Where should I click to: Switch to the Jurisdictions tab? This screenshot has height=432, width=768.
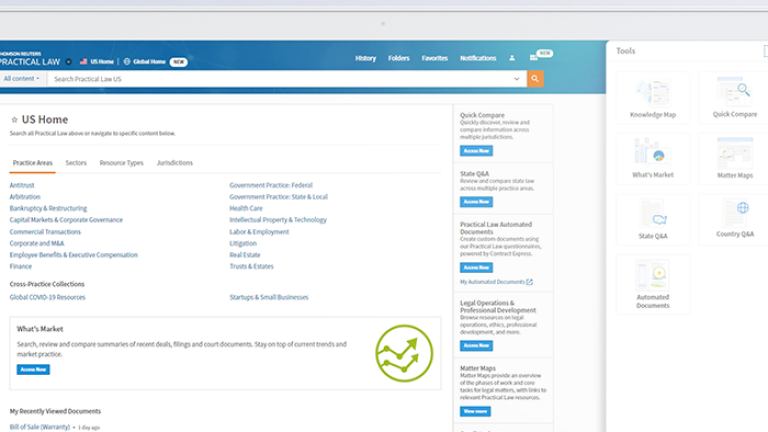tap(175, 163)
